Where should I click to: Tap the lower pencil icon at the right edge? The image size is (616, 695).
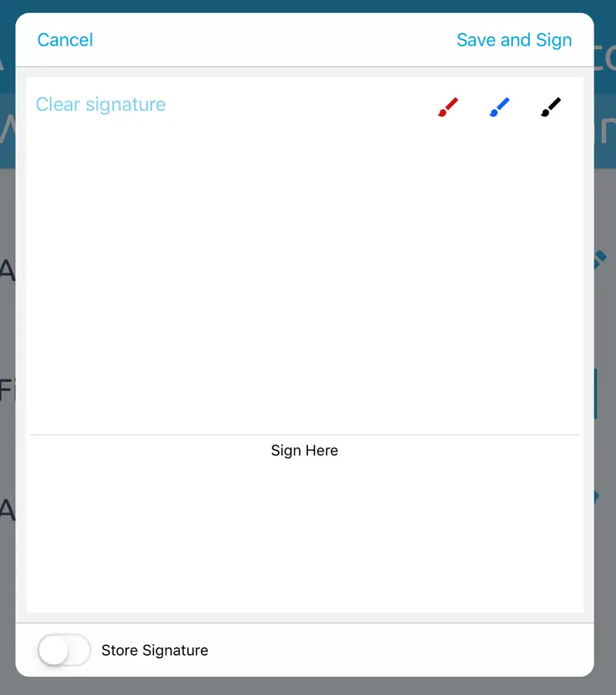597,497
